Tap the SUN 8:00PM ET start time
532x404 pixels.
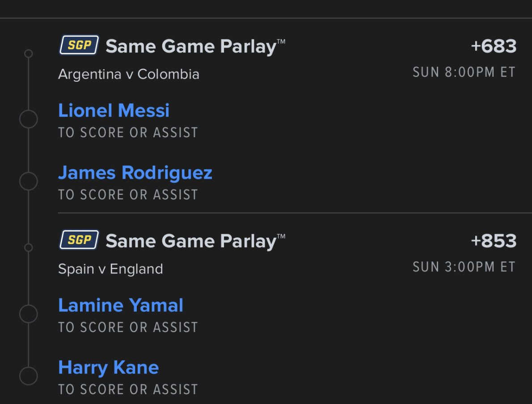coord(464,72)
